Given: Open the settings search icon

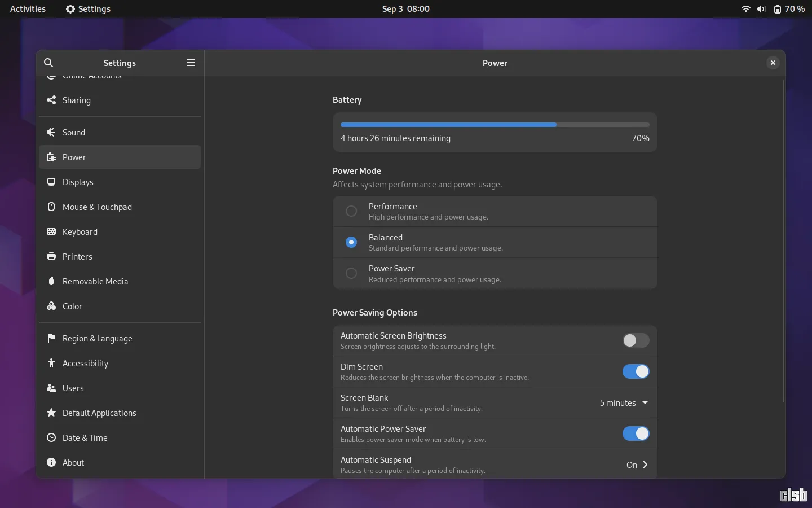Looking at the screenshot, I should [x=48, y=63].
